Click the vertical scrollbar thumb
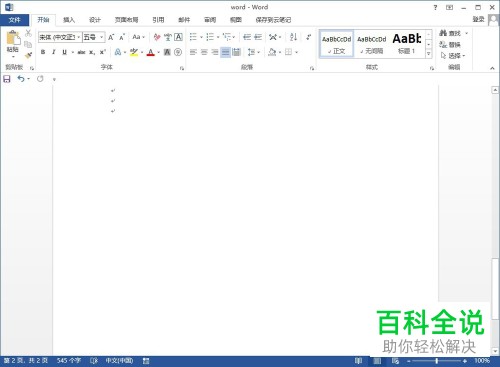Viewport: 500px width, 367px height. [495, 288]
